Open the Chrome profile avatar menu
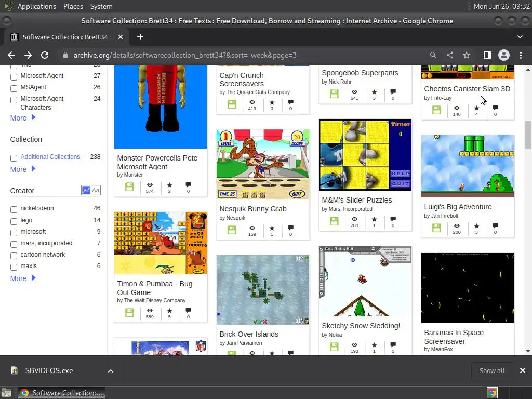Image resolution: width=532 pixels, height=399 pixels. (504, 55)
